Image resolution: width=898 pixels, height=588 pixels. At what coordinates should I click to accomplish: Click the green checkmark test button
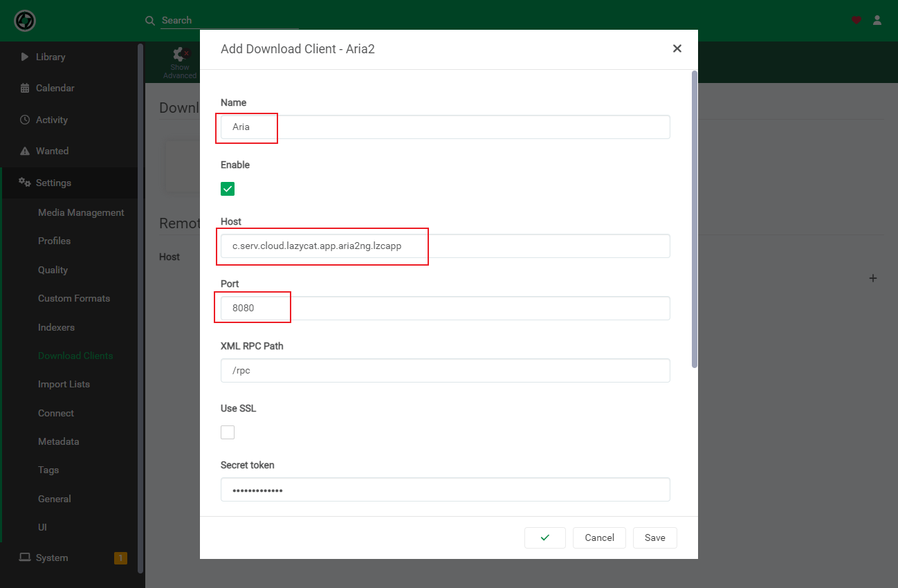tap(545, 538)
